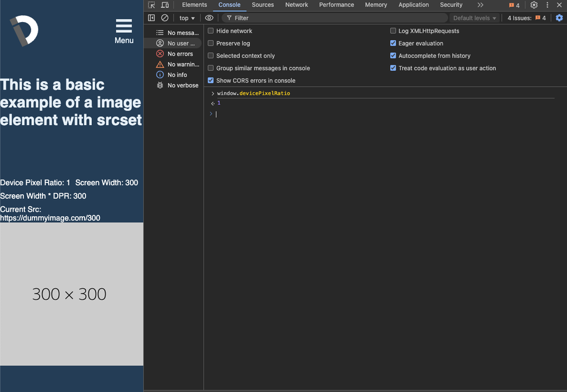567x392 pixels.
Task: Open the console sidebar panel icon
Action: click(x=151, y=18)
